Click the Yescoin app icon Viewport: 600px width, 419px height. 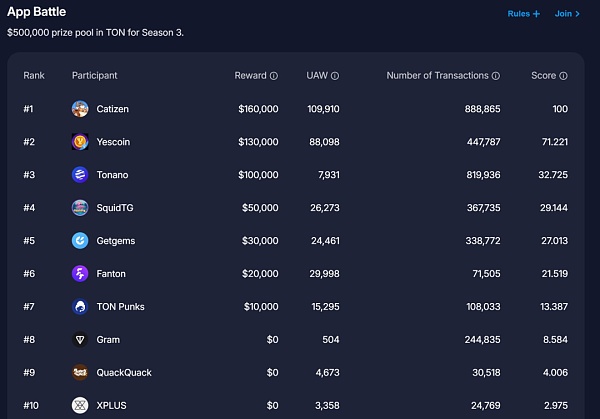tap(80, 141)
